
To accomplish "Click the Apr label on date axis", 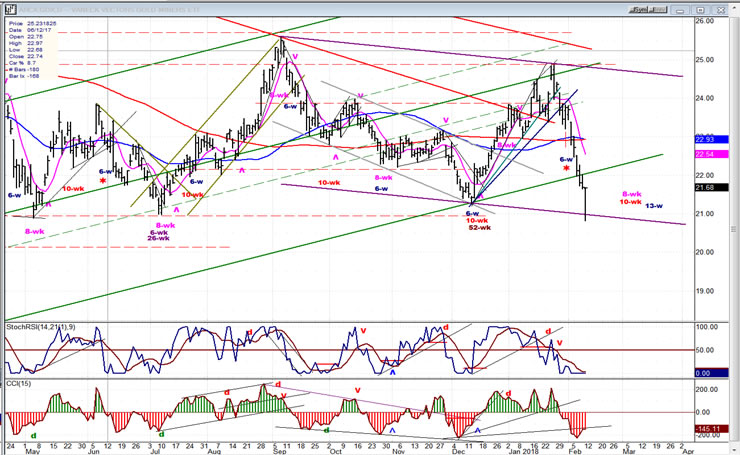I will tap(684, 449).
